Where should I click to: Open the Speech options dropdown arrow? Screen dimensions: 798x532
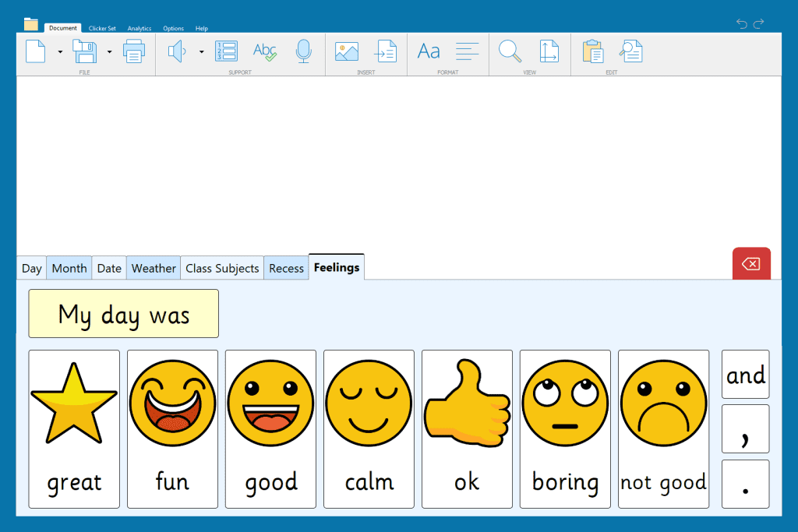click(x=202, y=52)
